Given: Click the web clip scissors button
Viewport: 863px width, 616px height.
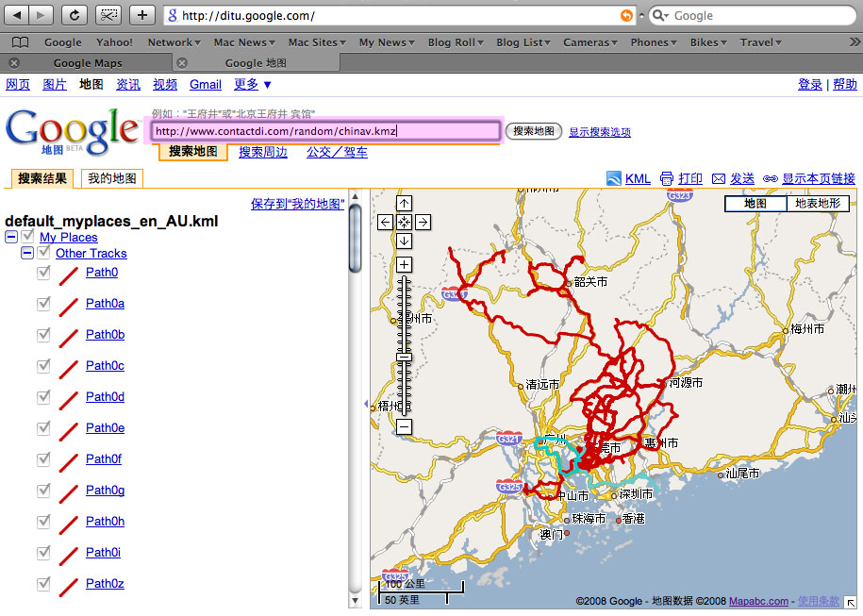Looking at the screenshot, I should click(108, 15).
